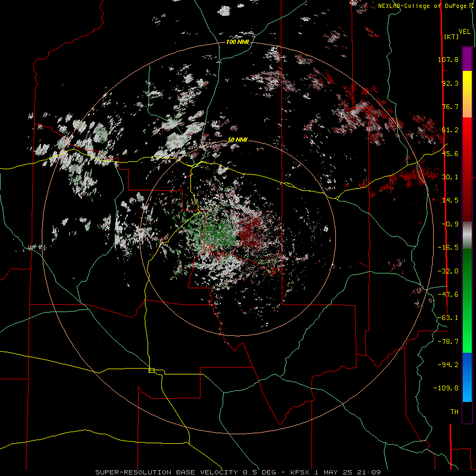
Task: Click the 61.2 velocity scale value
Action: 450,130
